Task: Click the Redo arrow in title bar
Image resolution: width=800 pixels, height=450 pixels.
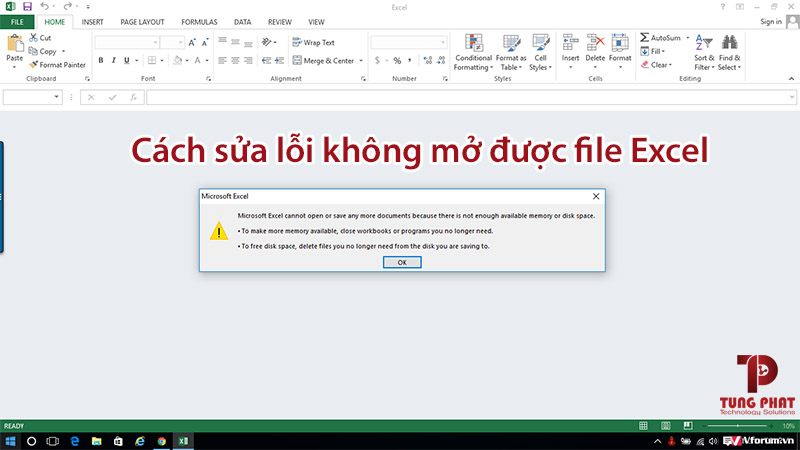Action: point(67,7)
